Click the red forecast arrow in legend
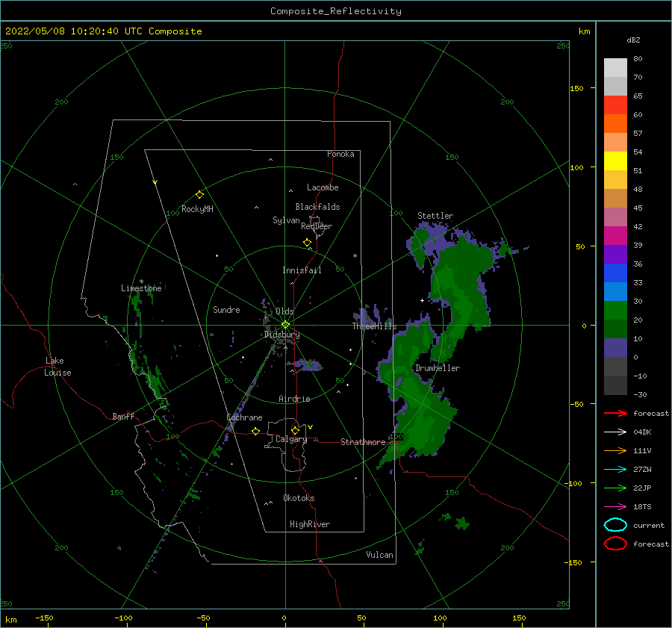The height and width of the screenshot is (628, 672). tap(615, 413)
